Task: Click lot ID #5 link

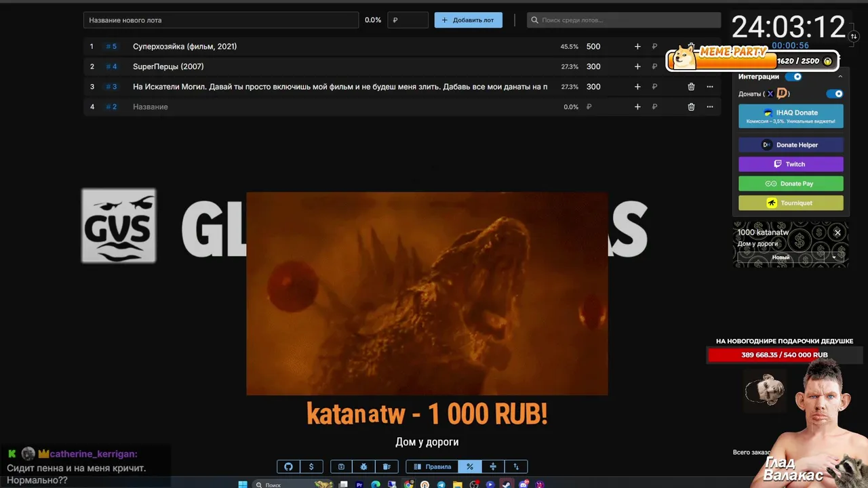Action: click(x=111, y=47)
